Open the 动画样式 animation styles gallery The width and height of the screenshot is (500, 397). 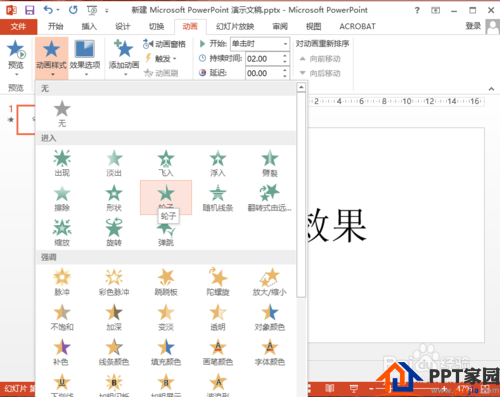(x=51, y=57)
